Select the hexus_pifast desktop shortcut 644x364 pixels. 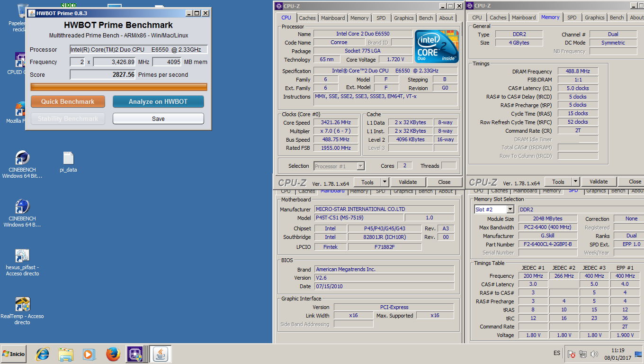[22, 262]
